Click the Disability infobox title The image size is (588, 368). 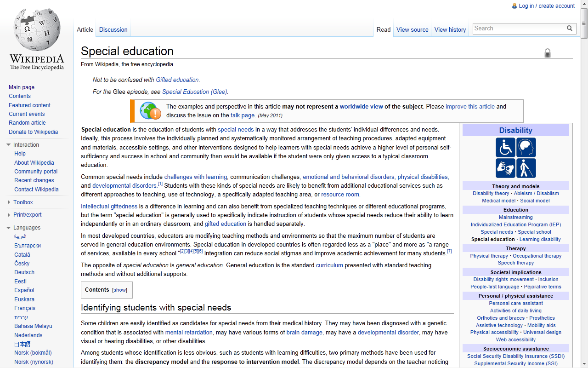point(515,131)
